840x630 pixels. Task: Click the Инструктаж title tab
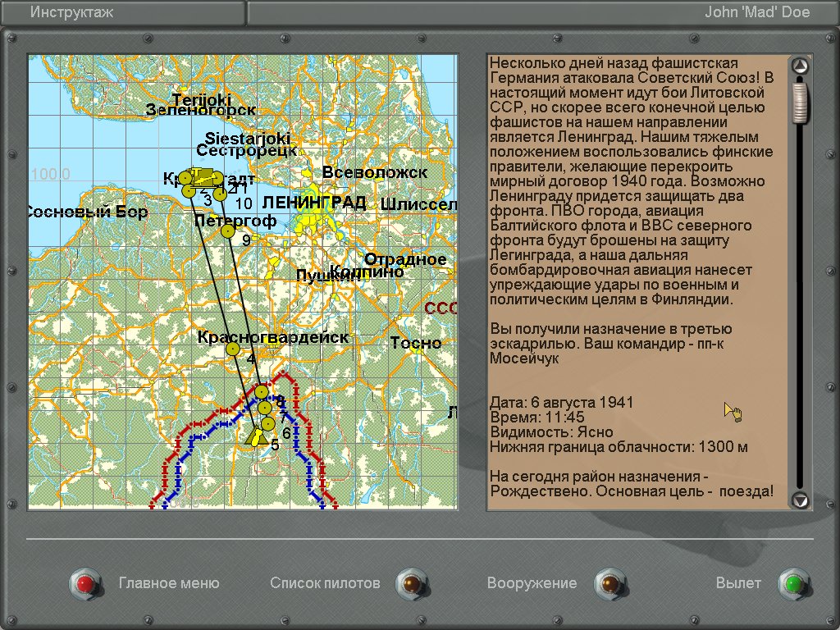123,12
